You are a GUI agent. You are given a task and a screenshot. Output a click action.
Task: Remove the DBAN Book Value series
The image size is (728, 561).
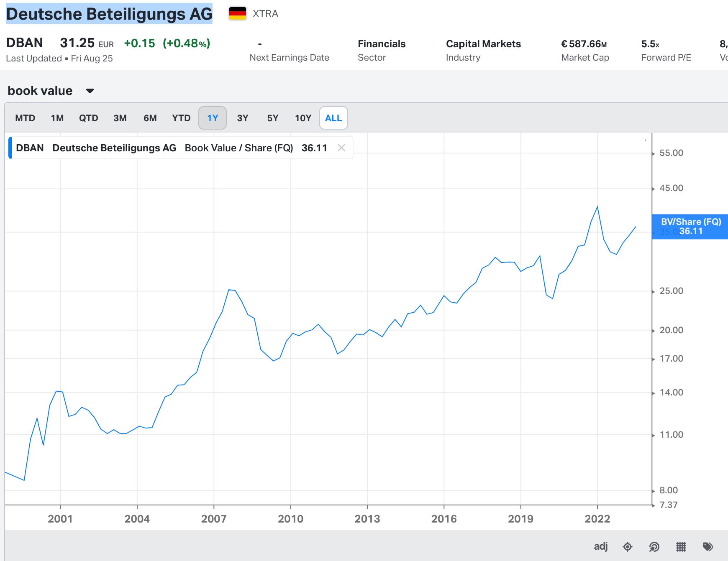click(x=341, y=148)
